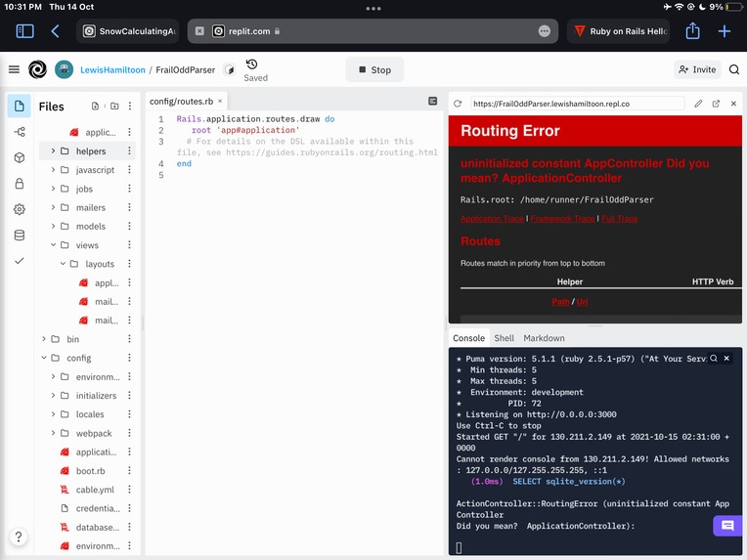Select the config/routes.rb tab
Screen dimensions: 747x560
tap(181, 101)
